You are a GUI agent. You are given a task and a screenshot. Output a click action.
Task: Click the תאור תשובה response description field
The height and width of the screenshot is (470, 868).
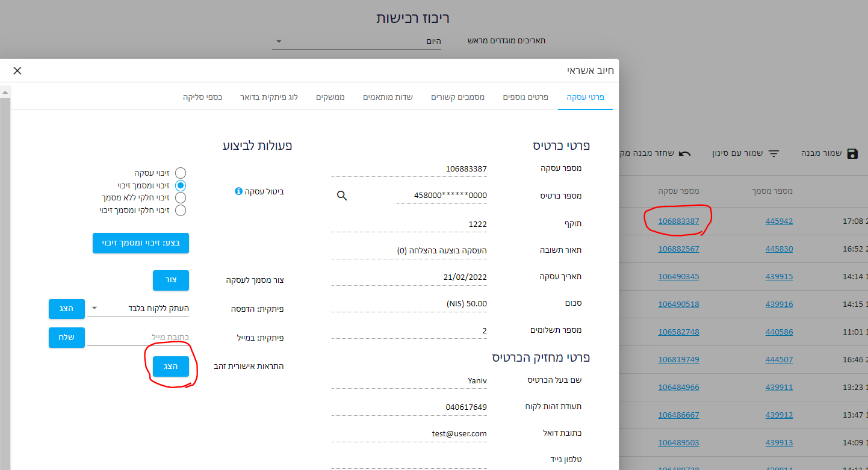point(409,250)
